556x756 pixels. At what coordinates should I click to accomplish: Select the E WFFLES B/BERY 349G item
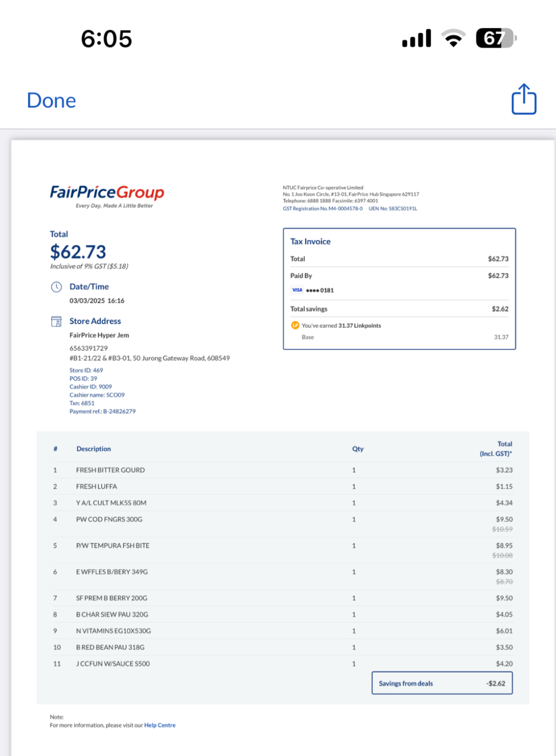[x=112, y=572]
